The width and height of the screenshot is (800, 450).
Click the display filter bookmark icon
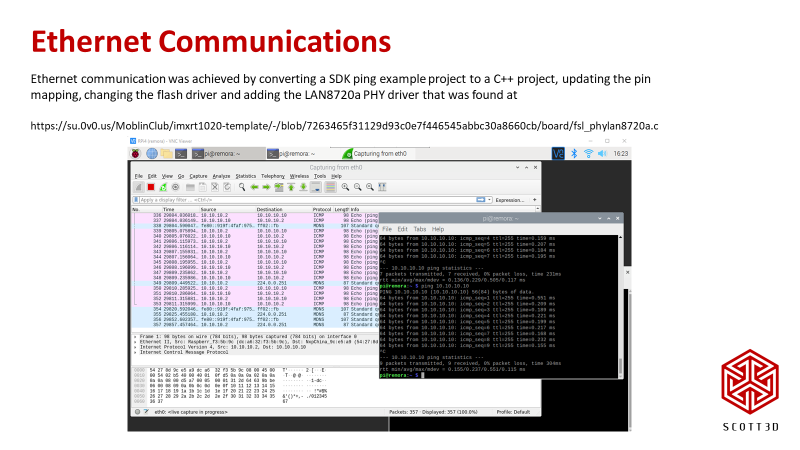pyautogui.click(x=136, y=200)
